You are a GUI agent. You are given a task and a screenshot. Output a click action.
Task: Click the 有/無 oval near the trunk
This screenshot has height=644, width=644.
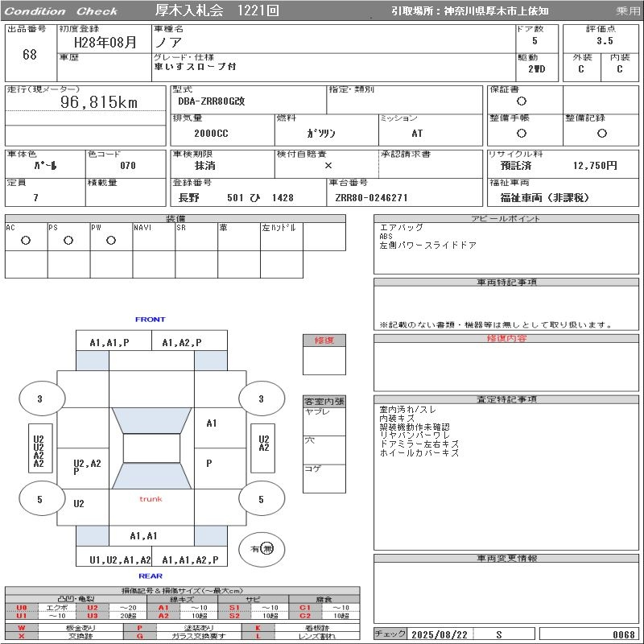click(x=262, y=549)
